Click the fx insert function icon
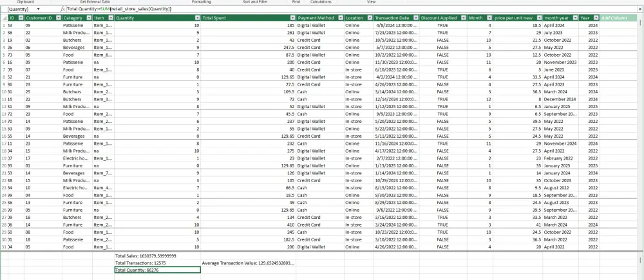Screen dimensions: 644x280 click(62, 8)
